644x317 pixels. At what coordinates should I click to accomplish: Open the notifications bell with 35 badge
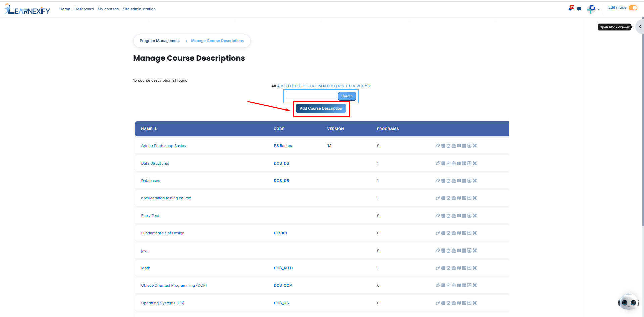571,8
